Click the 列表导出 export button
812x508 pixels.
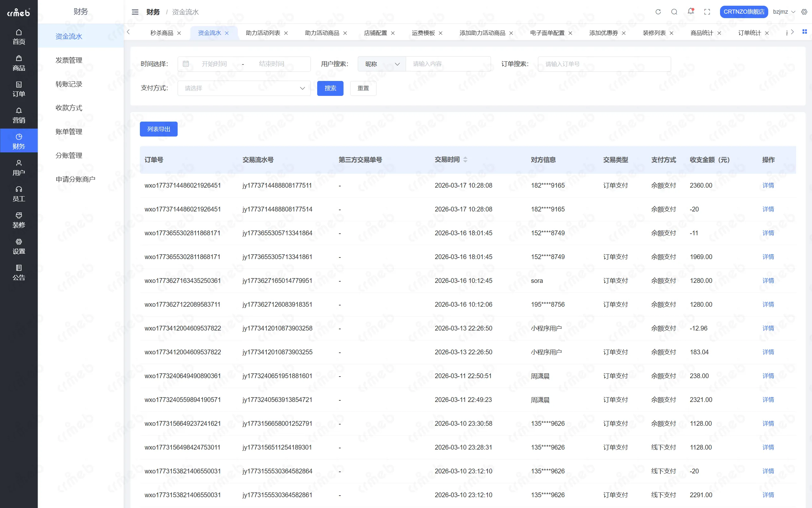pyautogui.click(x=159, y=129)
